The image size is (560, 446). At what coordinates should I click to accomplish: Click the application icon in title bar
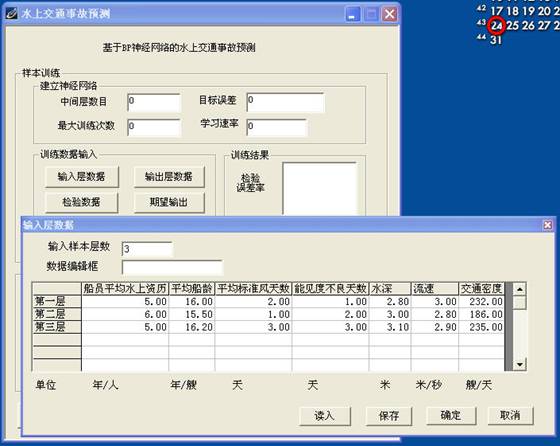[11, 14]
